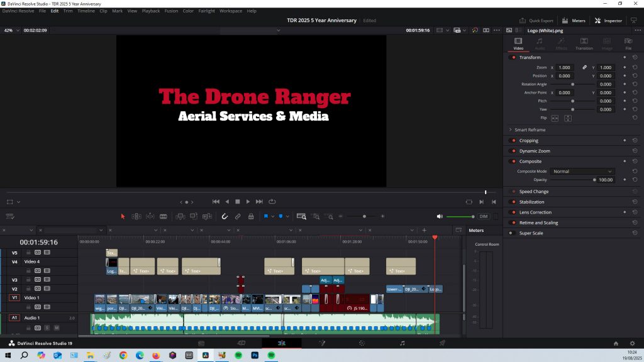Click the Rotation Angle slider

click(572, 84)
